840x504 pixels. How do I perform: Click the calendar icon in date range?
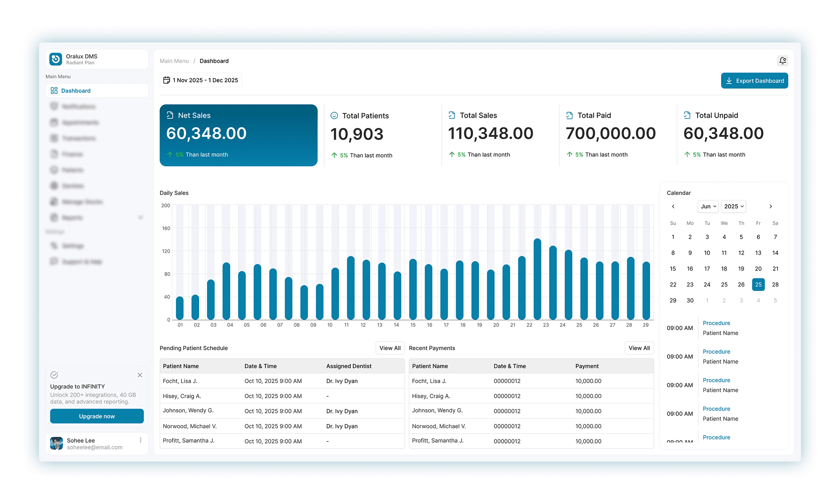point(166,80)
